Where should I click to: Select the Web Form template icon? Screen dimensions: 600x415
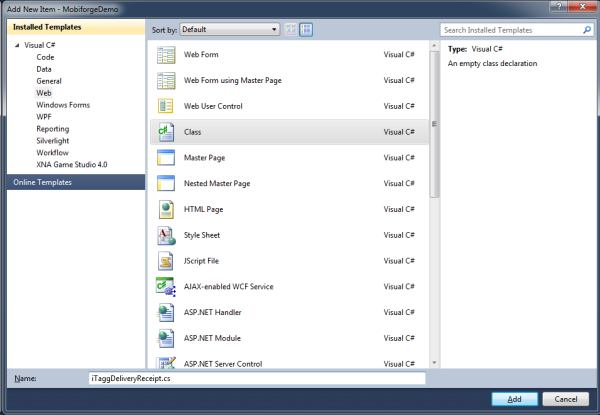pos(165,54)
